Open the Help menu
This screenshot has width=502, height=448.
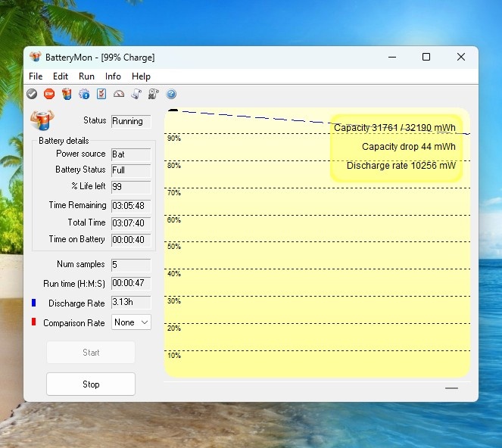point(141,76)
